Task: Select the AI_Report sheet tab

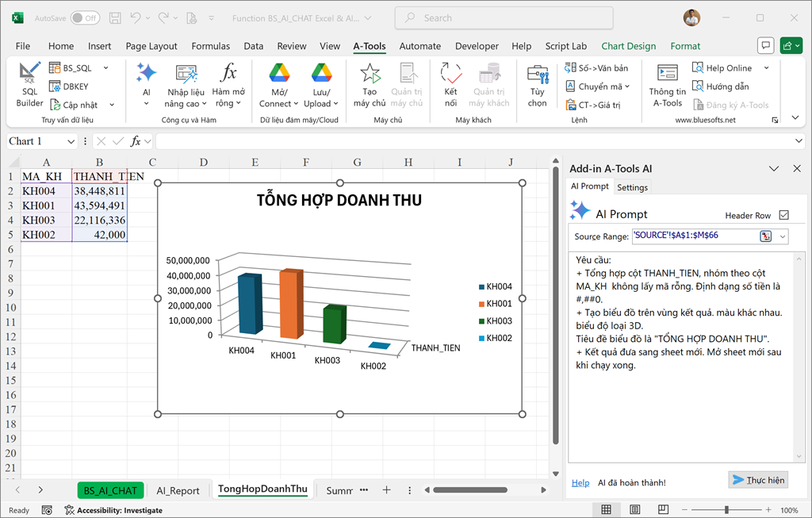Action: pyautogui.click(x=178, y=490)
